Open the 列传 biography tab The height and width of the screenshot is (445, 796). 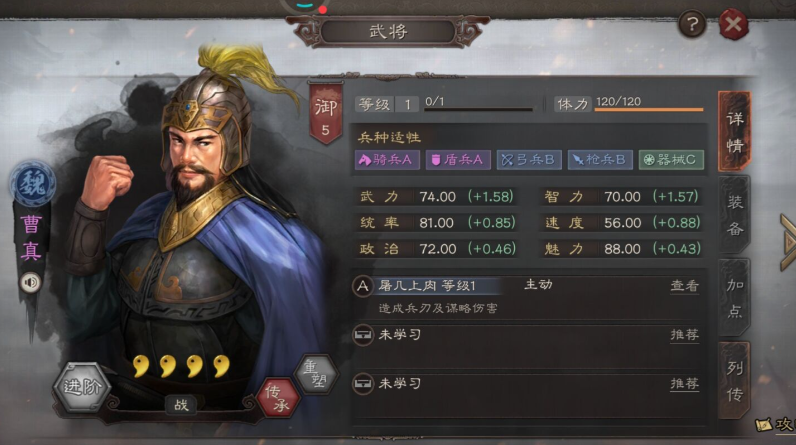[x=734, y=380]
